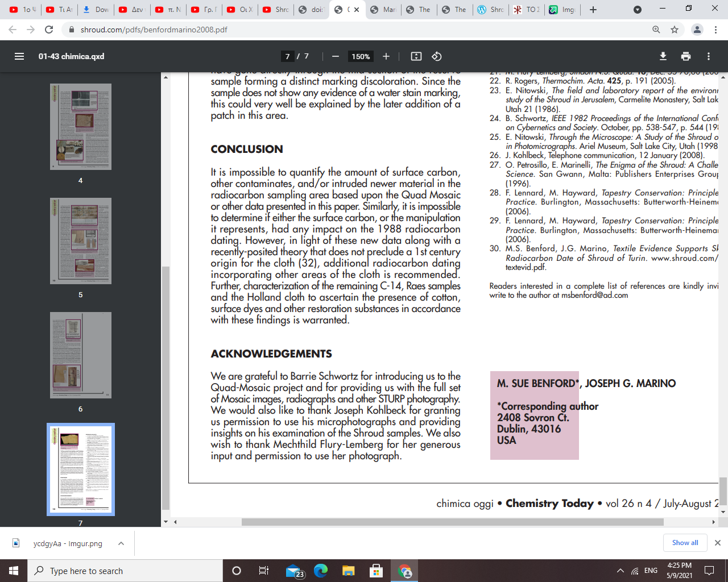
Task: Click the fit to page icon
Action: [416, 56]
